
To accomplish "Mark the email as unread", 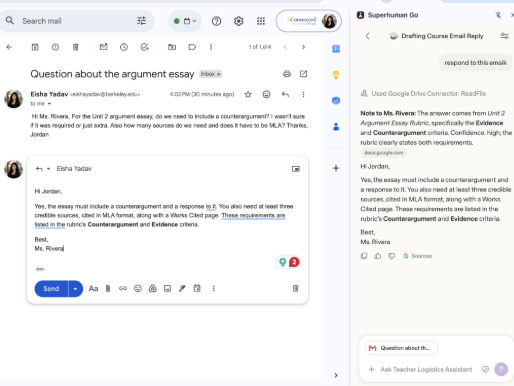I will coord(104,47).
